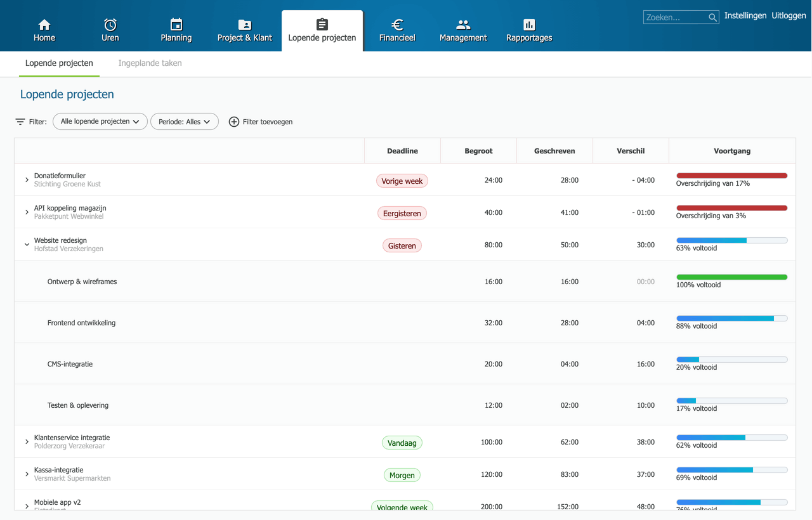The image size is (812, 520).
Task: Open Management via the people icon
Action: [x=463, y=25]
